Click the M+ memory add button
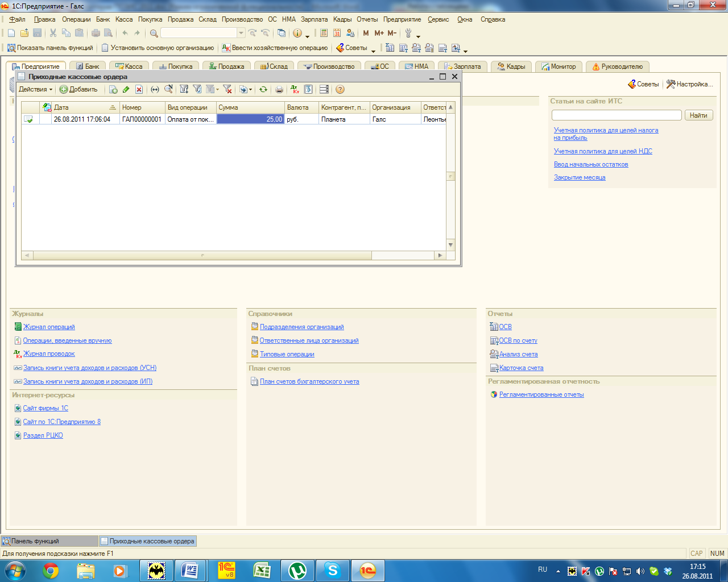The height and width of the screenshot is (582, 728). tap(379, 33)
